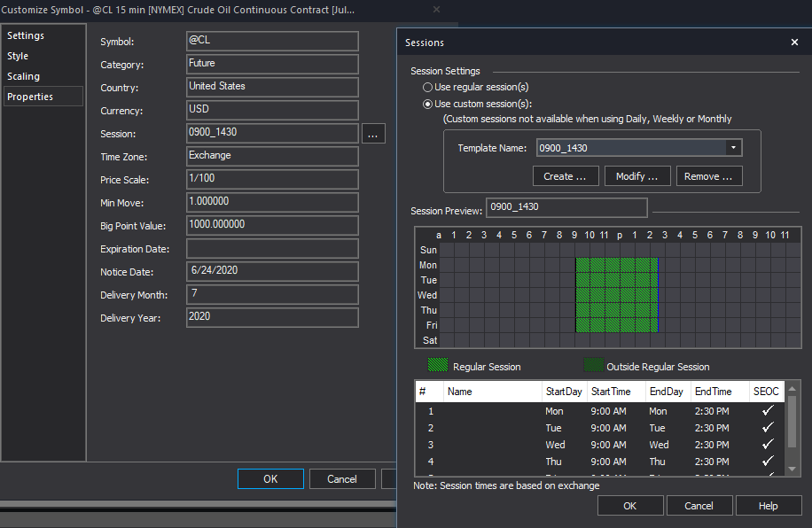Open the Template Name dropdown
Viewport: 812px width, 528px height.
733,148
